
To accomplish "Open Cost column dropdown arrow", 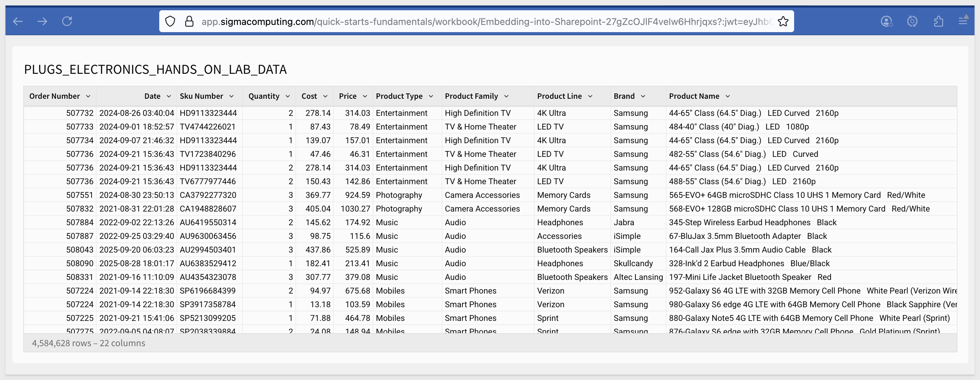I will coord(325,96).
